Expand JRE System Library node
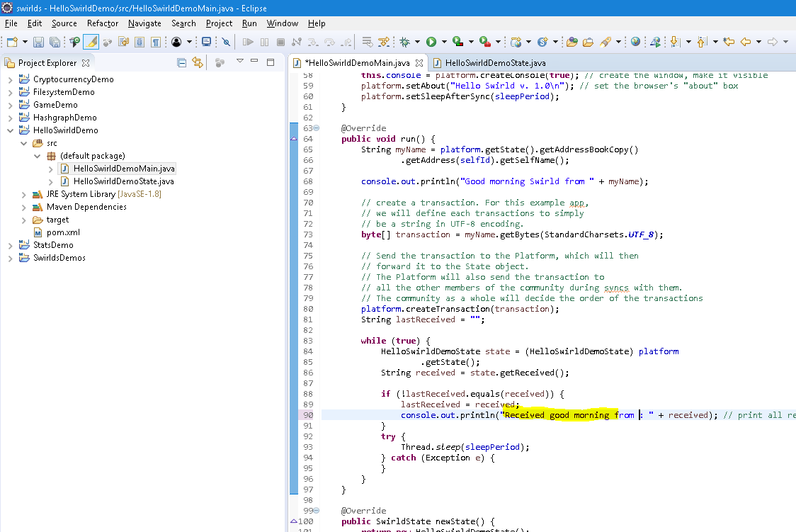This screenshot has width=796, height=532. tap(23, 194)
